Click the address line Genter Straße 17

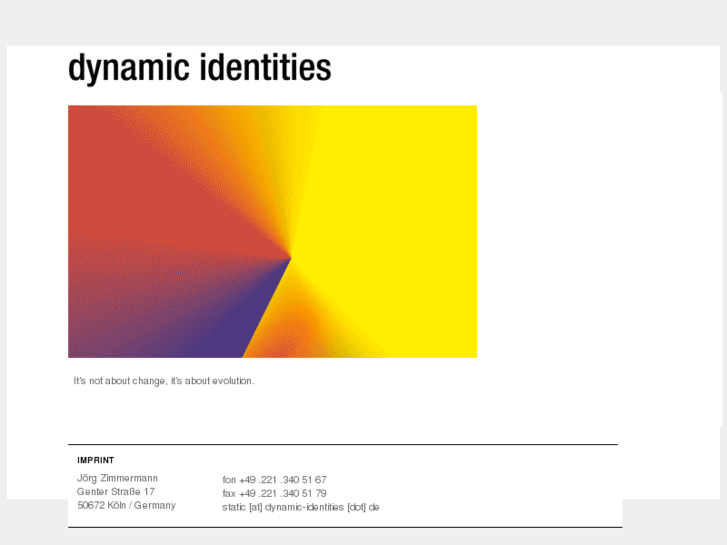pos(116,492)
